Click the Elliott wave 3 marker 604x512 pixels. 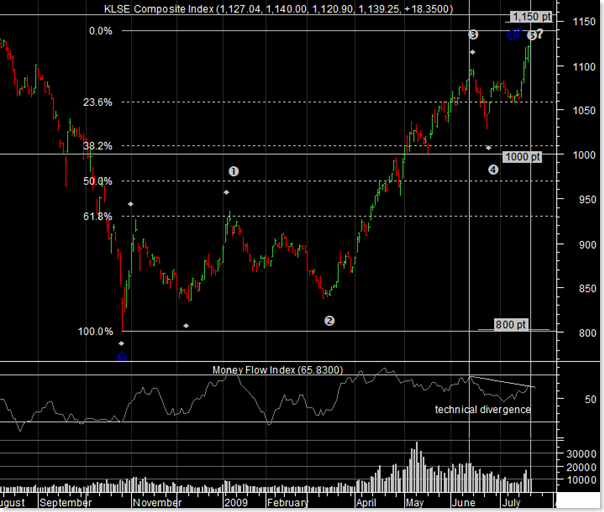[x=473, y=35]
